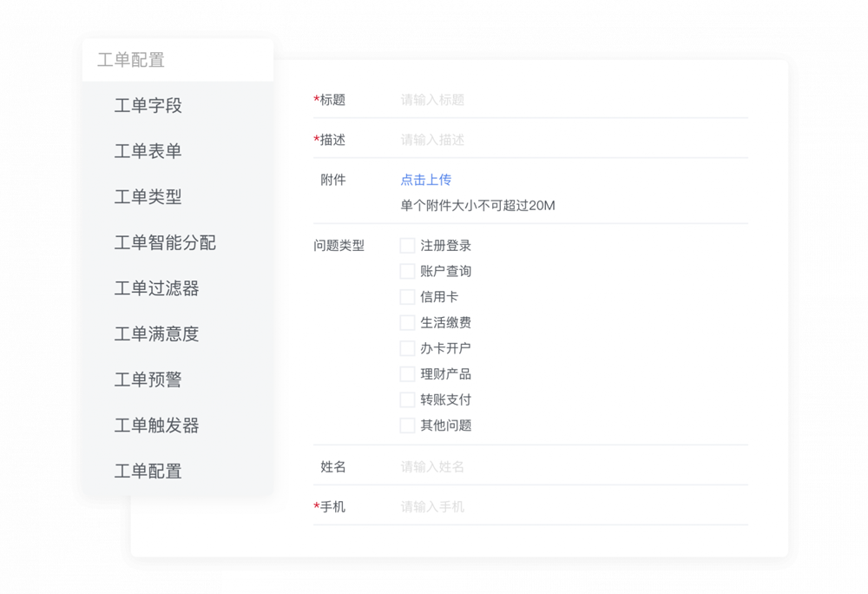Open 工单触发器 settings
This screenshot has height=594, width=868.
pyautogui.click(x=156, y=426)
